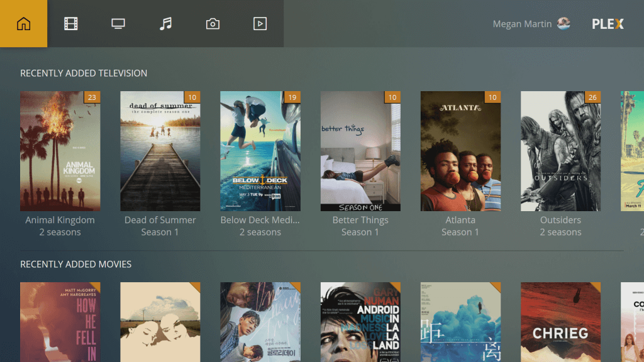This screenshot has width=644, height=362.
Task: Open the Chrieg movie poster
Action: [560, 322]
